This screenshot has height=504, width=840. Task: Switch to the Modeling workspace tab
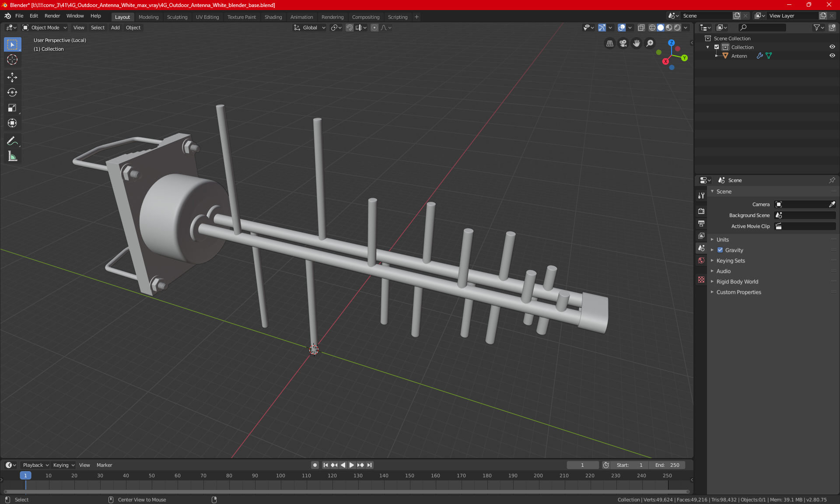148,17
